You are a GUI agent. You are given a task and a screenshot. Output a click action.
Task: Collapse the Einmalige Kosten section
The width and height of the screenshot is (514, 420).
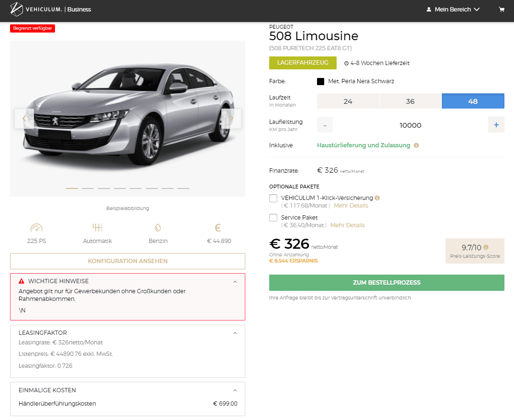235,390
